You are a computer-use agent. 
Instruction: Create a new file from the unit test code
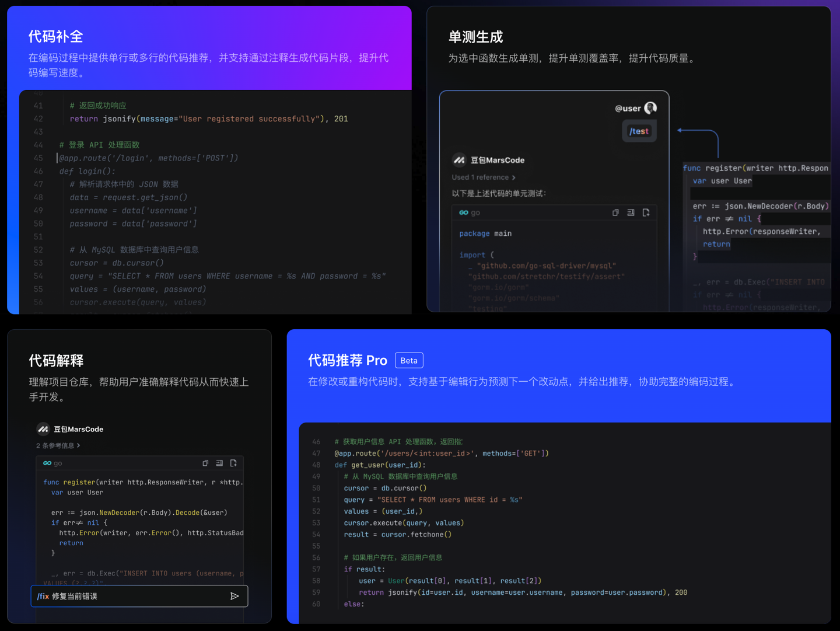coord(646,212)
